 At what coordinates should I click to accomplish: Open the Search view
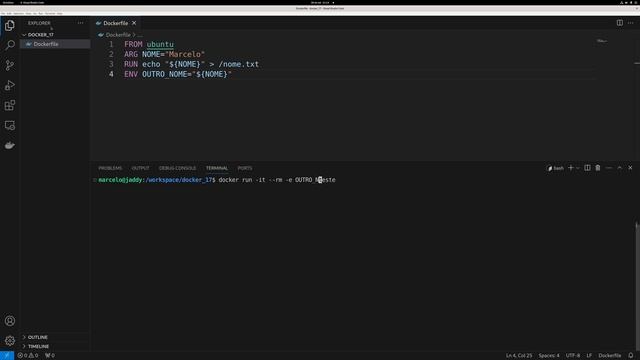point(10,45)
